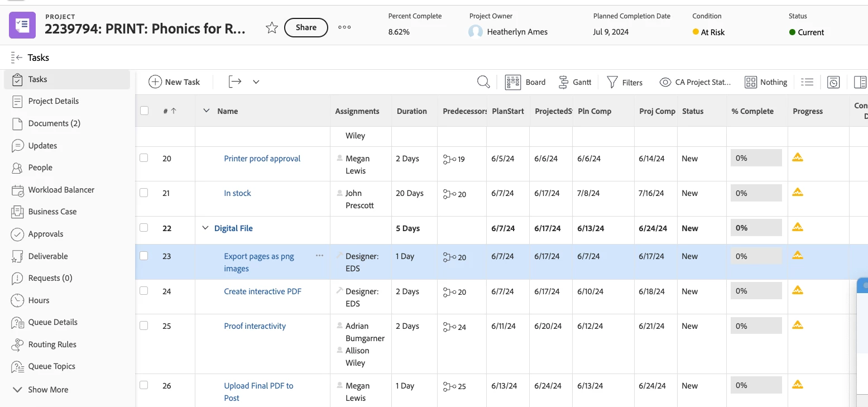Open the export dropdown arrow

click(256, 82)
